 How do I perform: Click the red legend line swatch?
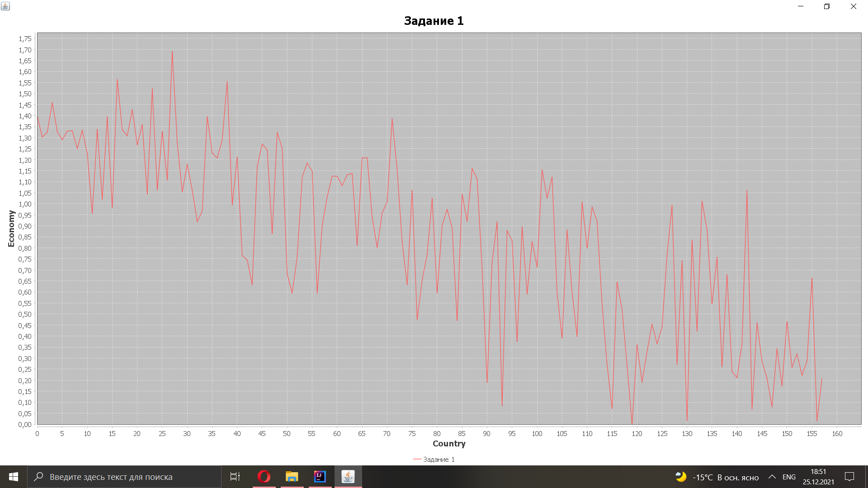point(417,459)
